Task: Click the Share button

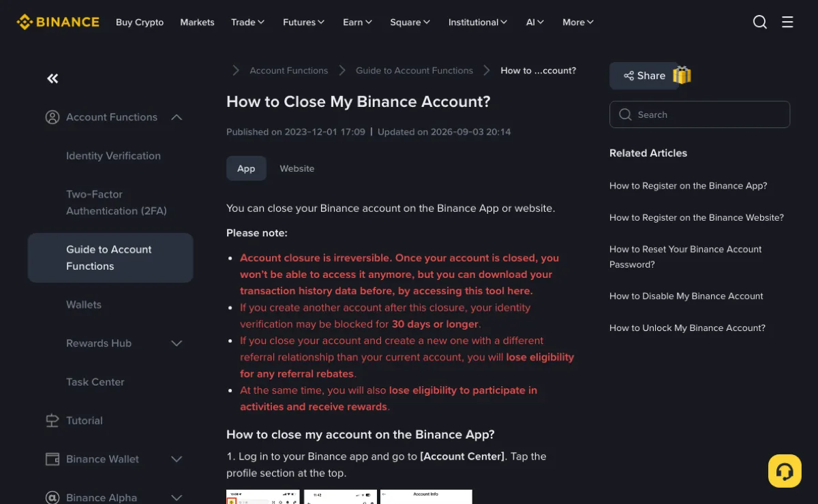Action: pos(644,76)
